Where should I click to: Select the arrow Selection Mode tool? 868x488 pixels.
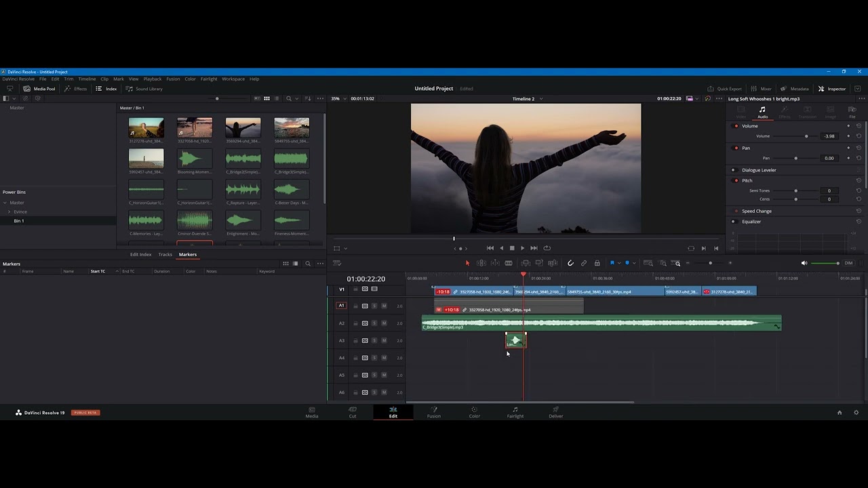[x=467, y=263]
